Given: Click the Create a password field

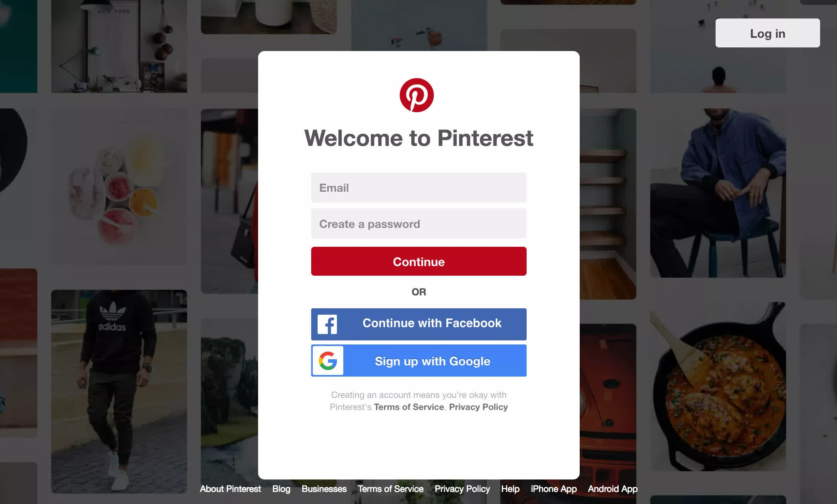Looking at the screenshot, I should pos(418,224).
